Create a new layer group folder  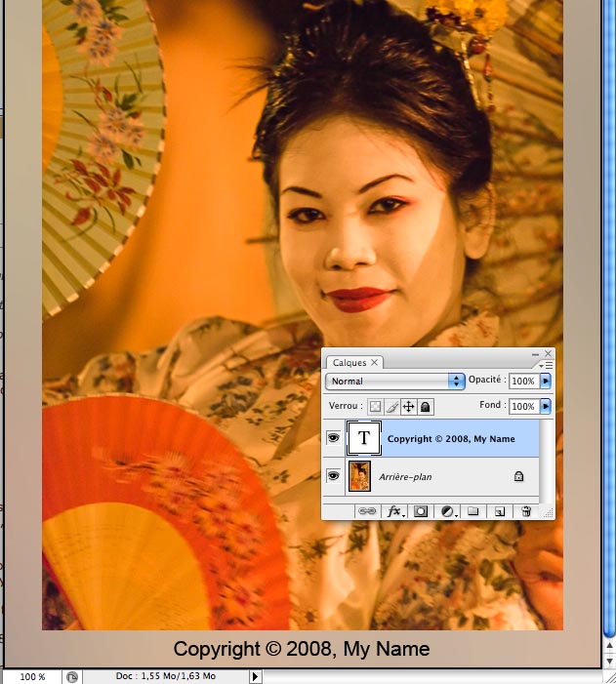pos(473,510)
